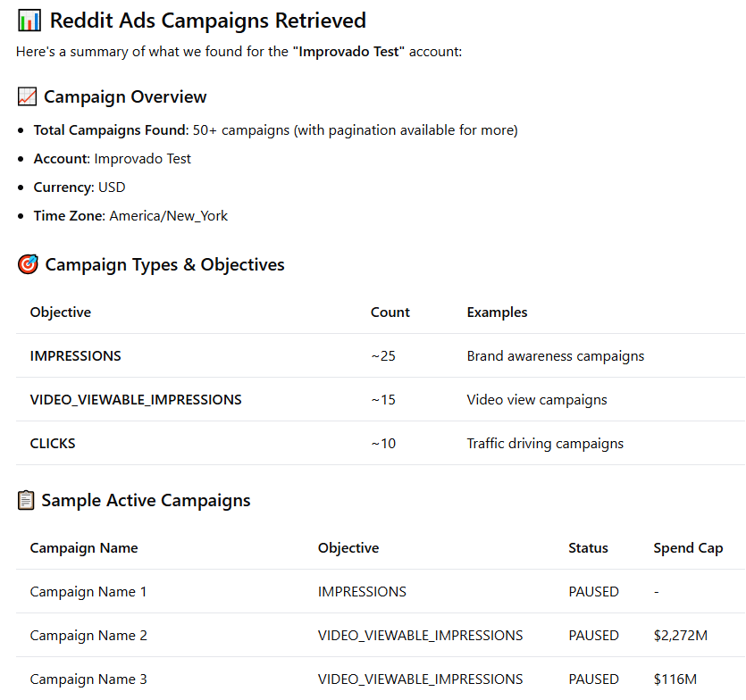Click Campaign Name 2 entry
Image resolution: width=746 pixels, height=700 pixels.
(x=88, y=636)
